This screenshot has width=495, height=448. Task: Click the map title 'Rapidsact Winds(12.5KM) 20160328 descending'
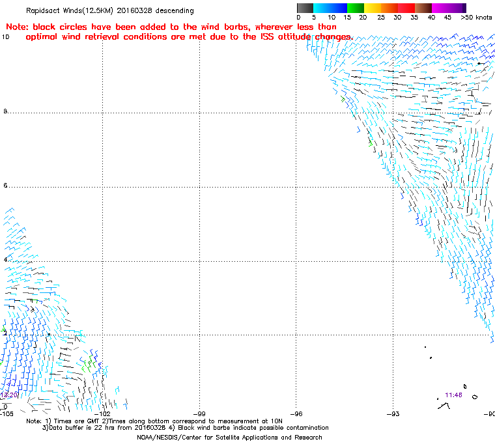click(x=110, y=10)
